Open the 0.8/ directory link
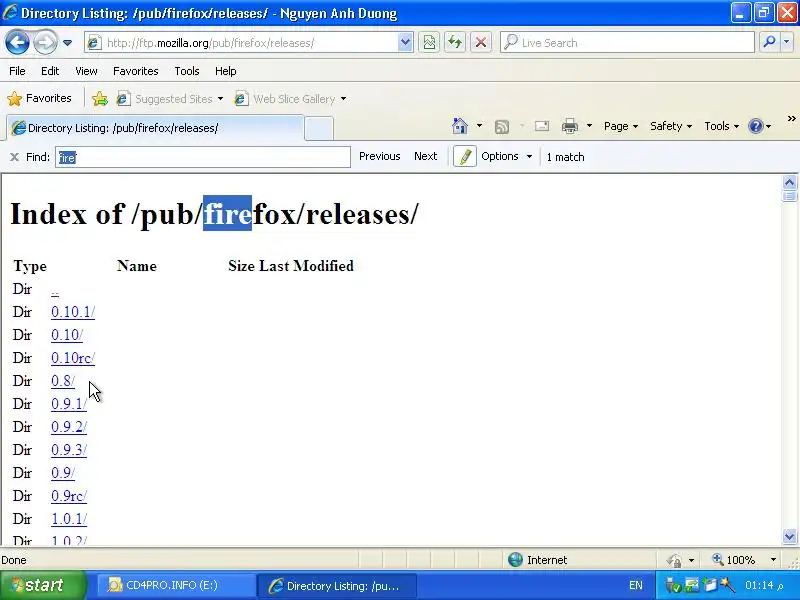 tap(63, 381)
